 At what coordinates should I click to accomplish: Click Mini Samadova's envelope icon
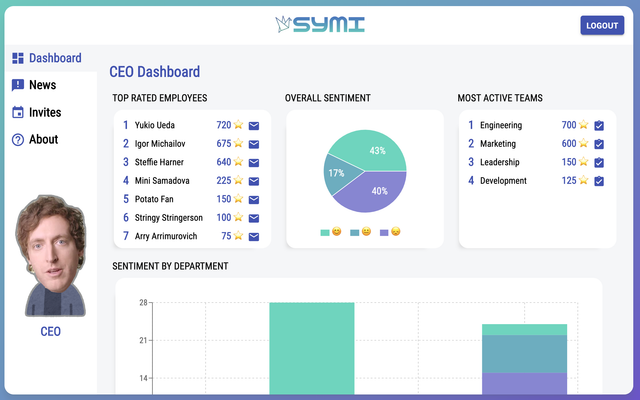coord(254,181)
